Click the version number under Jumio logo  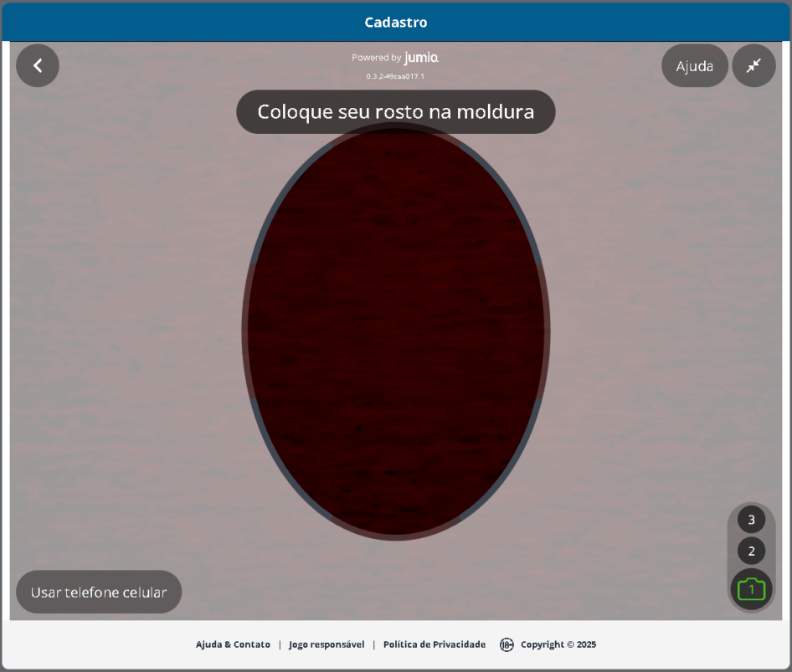tap(395, 76)
